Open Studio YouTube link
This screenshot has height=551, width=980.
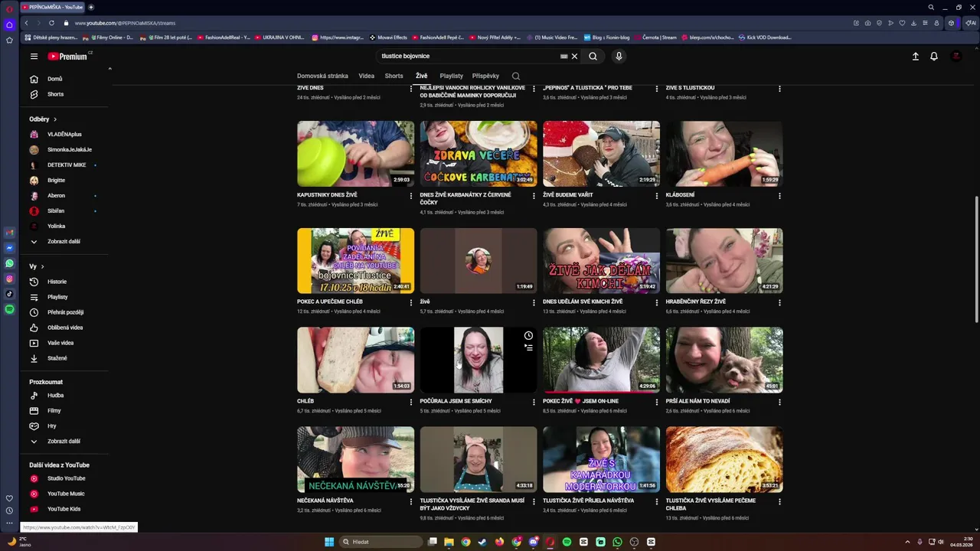click(64, 478)
